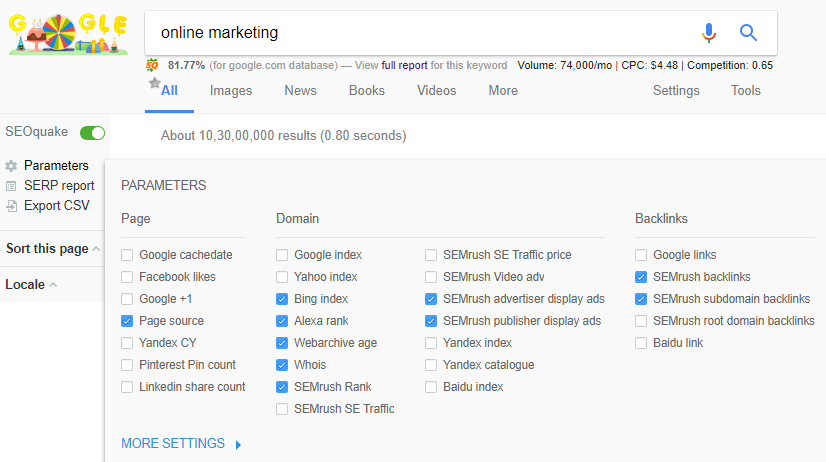Disable the Alexa rank checkbox

click(282, 321)
